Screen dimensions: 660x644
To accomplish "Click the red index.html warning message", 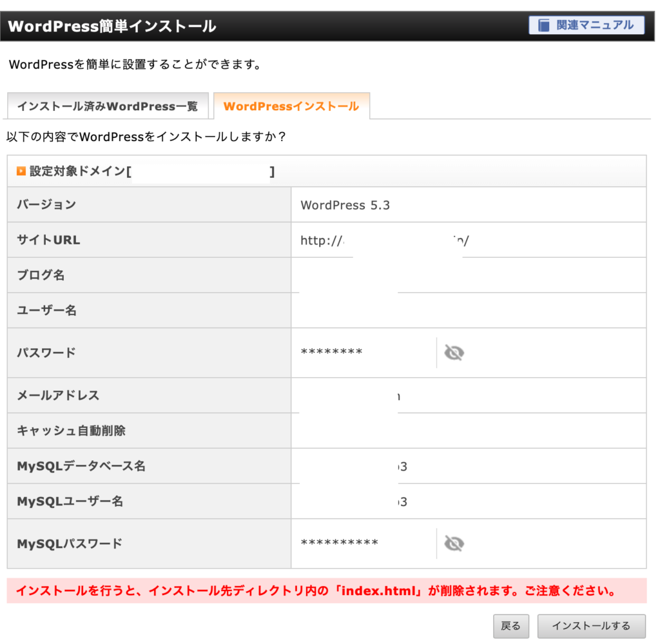I will coord(327,590).
